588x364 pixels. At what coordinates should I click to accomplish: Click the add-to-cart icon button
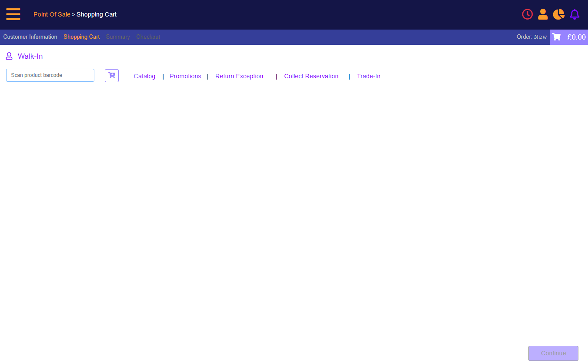112,76
